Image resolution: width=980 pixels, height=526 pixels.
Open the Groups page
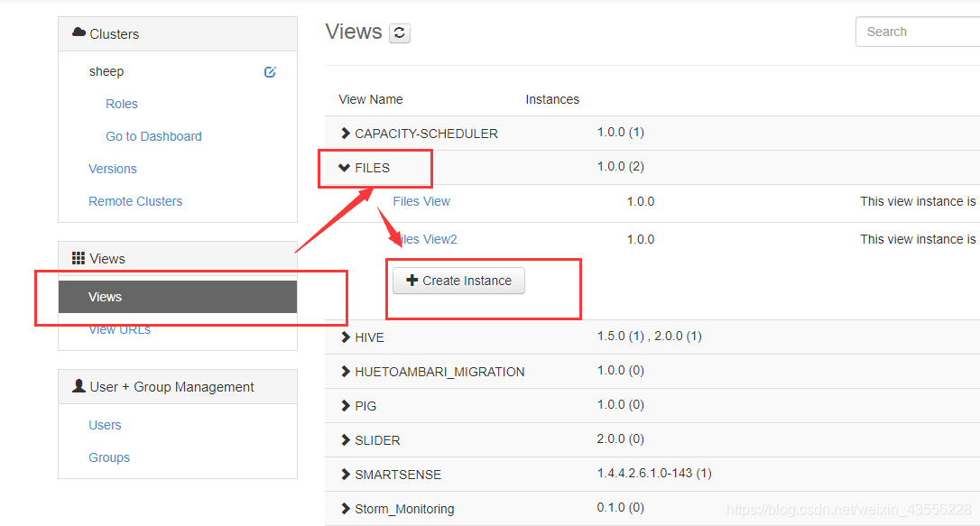click(109, 457)
